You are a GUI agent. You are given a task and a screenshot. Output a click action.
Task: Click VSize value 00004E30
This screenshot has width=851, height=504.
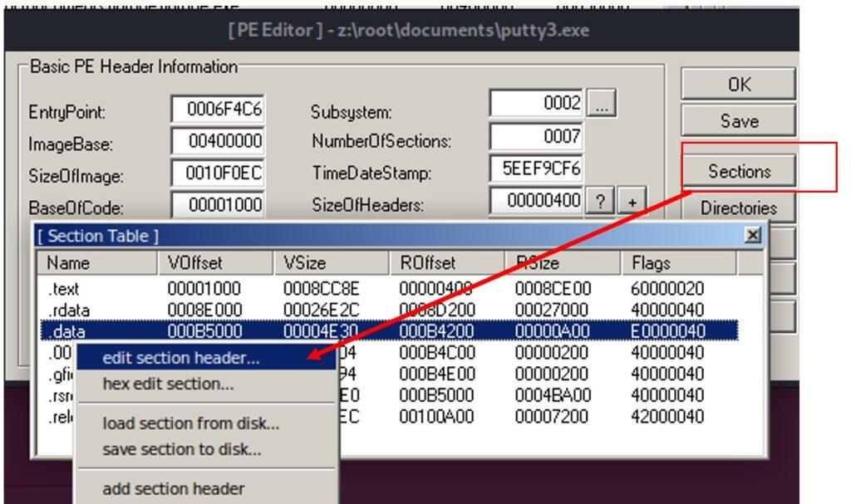coord(320,331)
